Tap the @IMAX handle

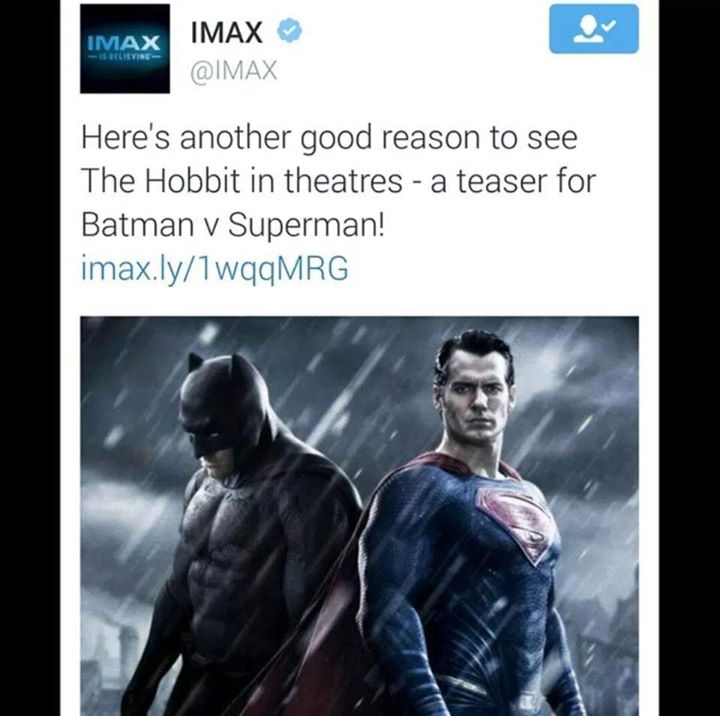[x=234, y=71]
